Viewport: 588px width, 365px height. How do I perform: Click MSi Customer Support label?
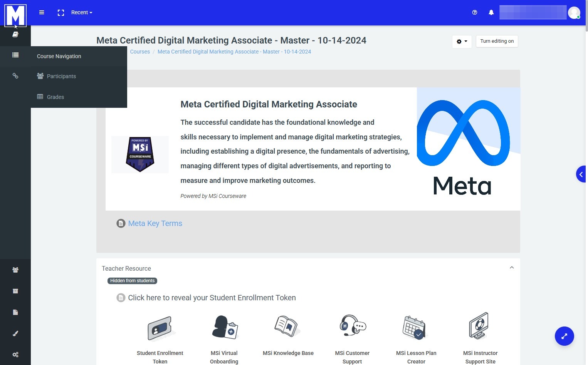352,357
